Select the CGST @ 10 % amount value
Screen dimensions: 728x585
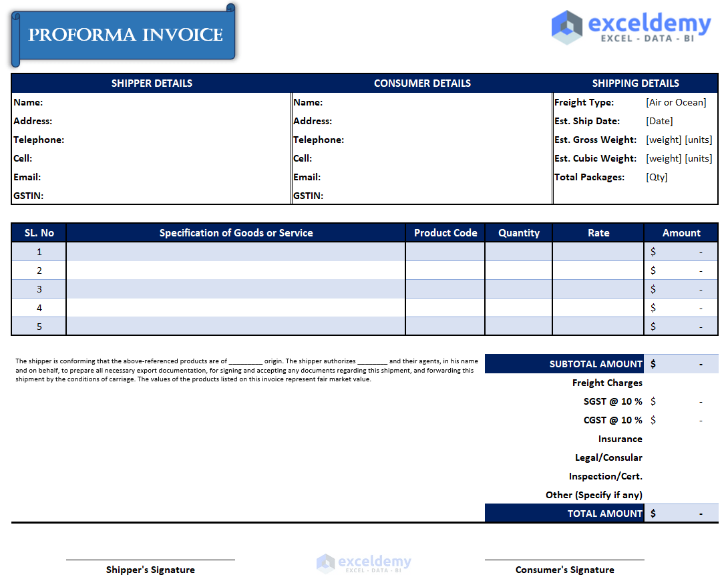(681, 420)
